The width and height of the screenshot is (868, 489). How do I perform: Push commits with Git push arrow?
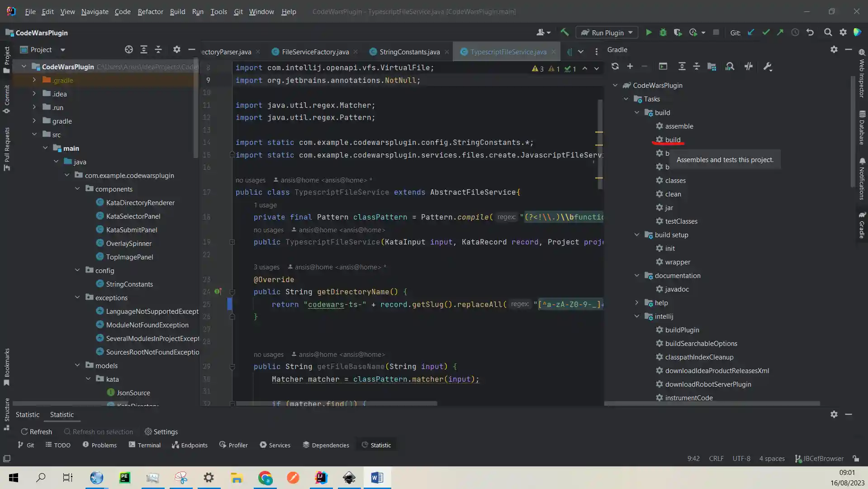[x=780, y=33]
